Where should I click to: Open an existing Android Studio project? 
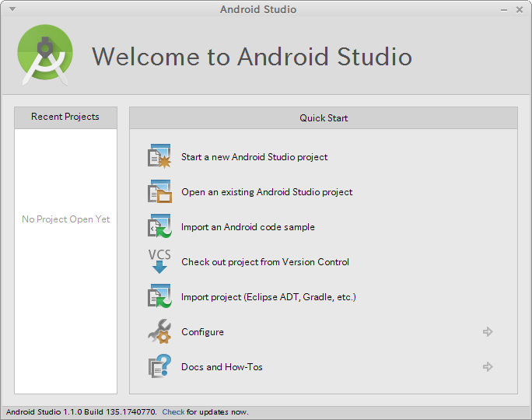(267, 192)
